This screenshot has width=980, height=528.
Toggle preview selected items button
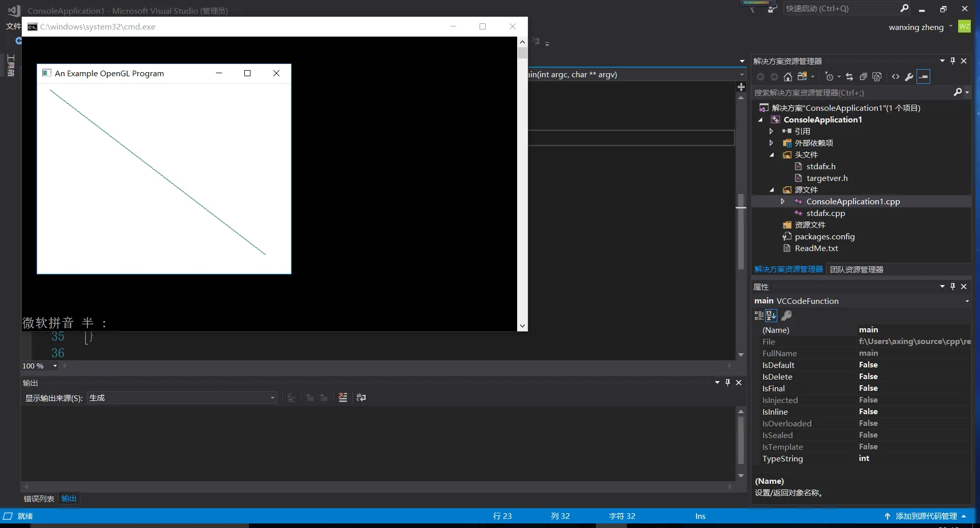(924, 77)
